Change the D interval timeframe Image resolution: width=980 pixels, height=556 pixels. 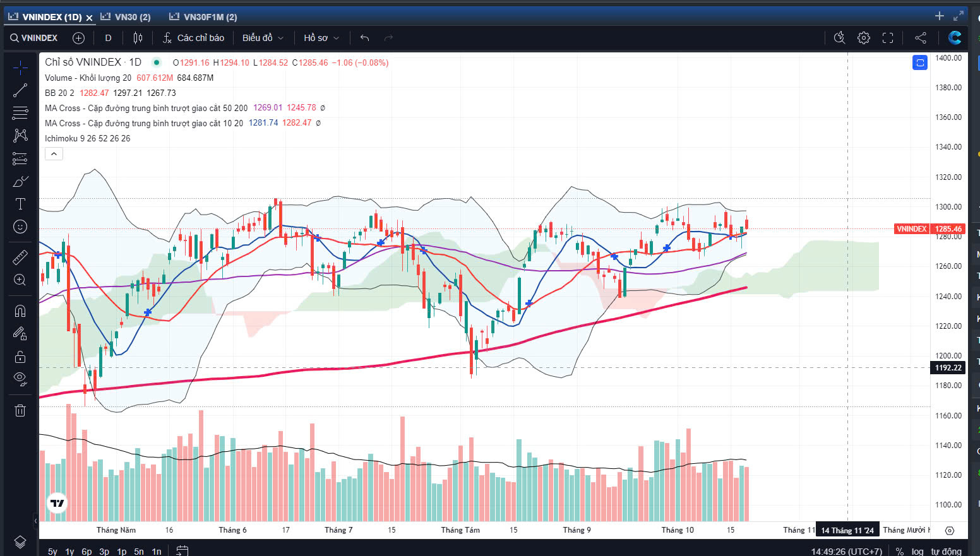click(108, 38)
